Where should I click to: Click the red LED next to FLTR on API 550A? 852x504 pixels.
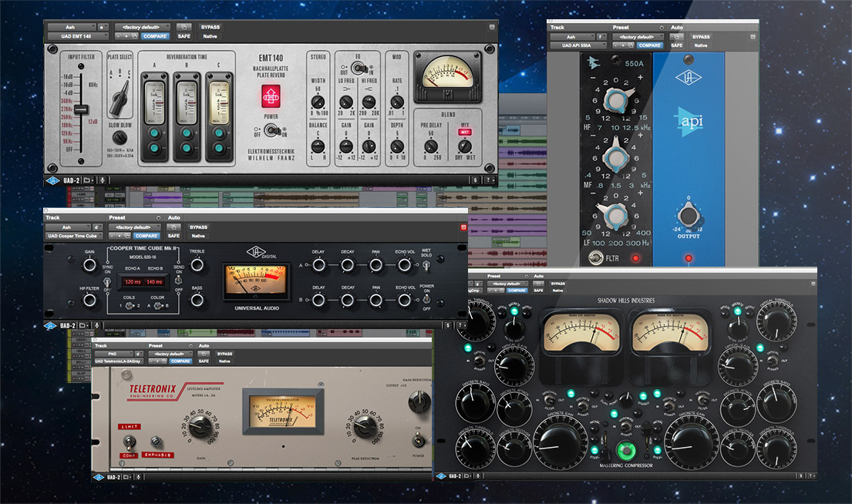tap(635, 258)
